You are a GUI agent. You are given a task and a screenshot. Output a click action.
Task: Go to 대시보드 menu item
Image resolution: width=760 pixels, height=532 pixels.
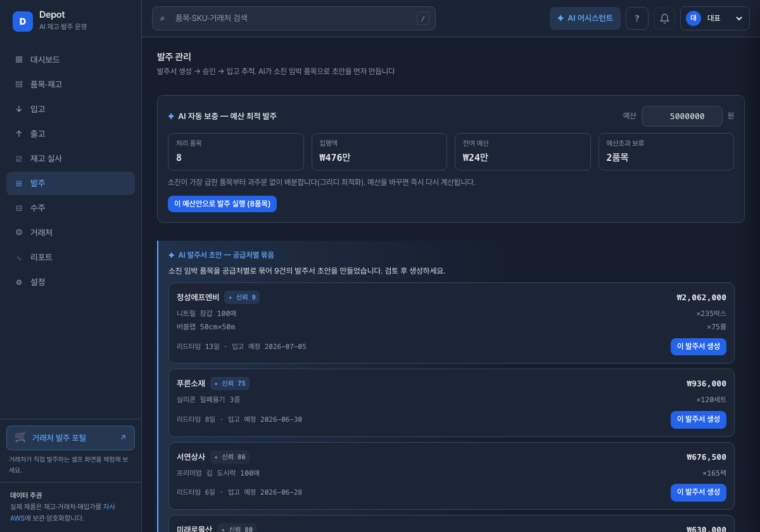pos(70,60)
